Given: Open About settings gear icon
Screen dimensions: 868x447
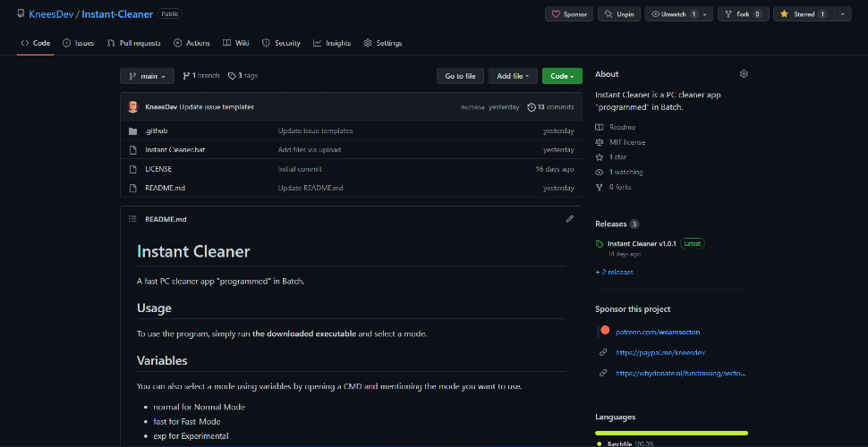Looking at the screenshot, I should (x=744, y=74).
